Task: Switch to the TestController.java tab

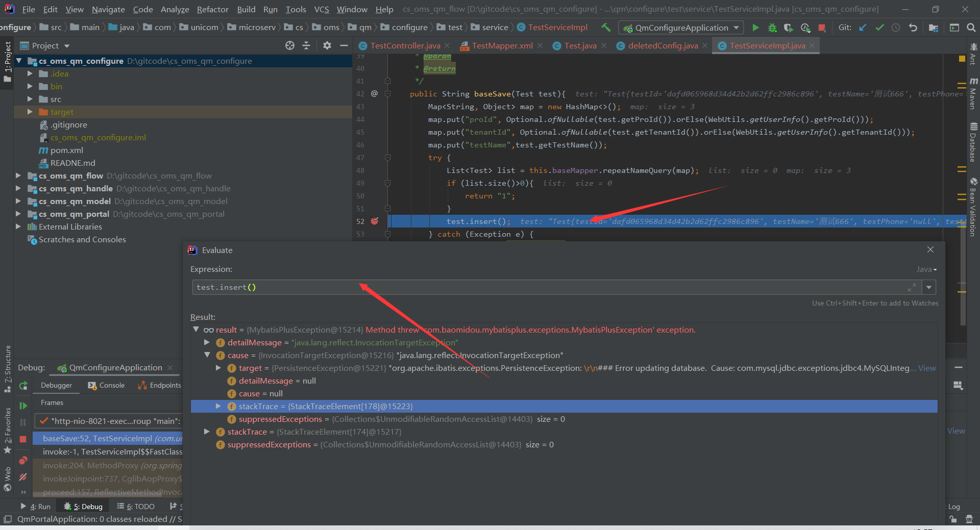Action: click(405, 45)
